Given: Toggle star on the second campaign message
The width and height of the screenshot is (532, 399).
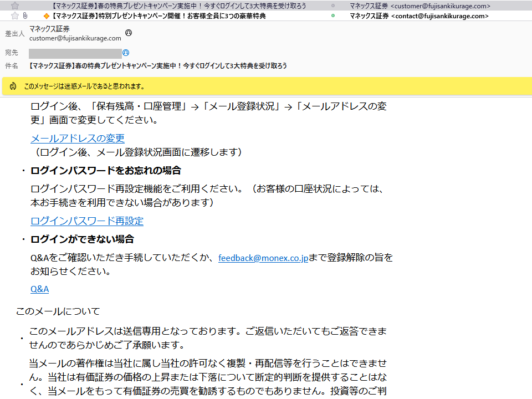Looking at the screenshot, I should pyautogui.click(x=16, y=16).
